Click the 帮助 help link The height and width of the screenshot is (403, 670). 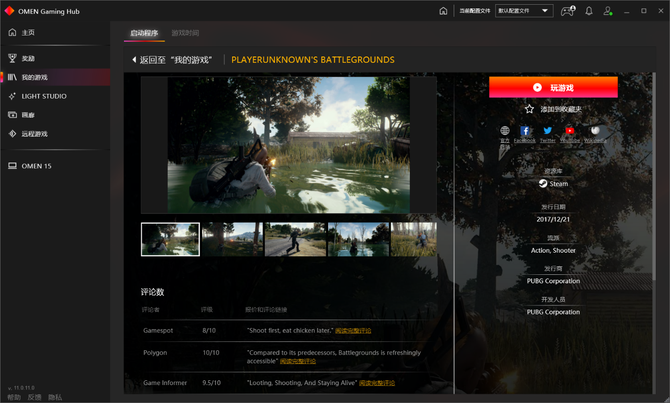click(14, 397)
